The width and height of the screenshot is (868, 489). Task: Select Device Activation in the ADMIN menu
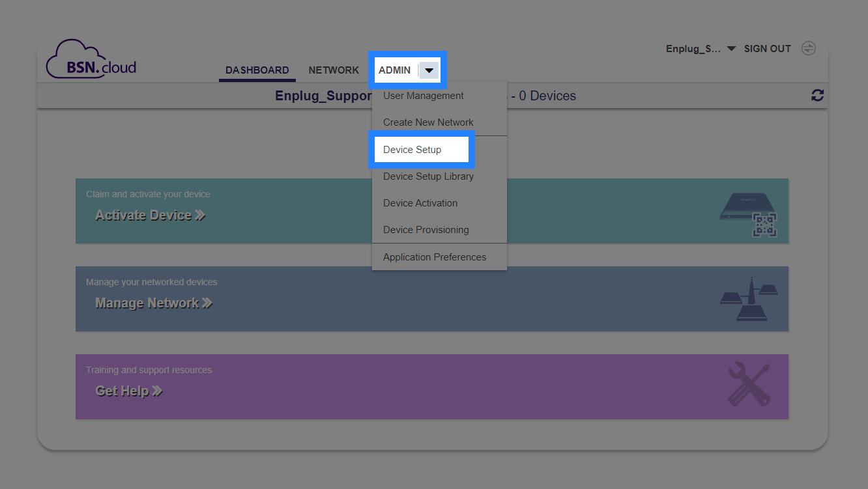point(420,203)
